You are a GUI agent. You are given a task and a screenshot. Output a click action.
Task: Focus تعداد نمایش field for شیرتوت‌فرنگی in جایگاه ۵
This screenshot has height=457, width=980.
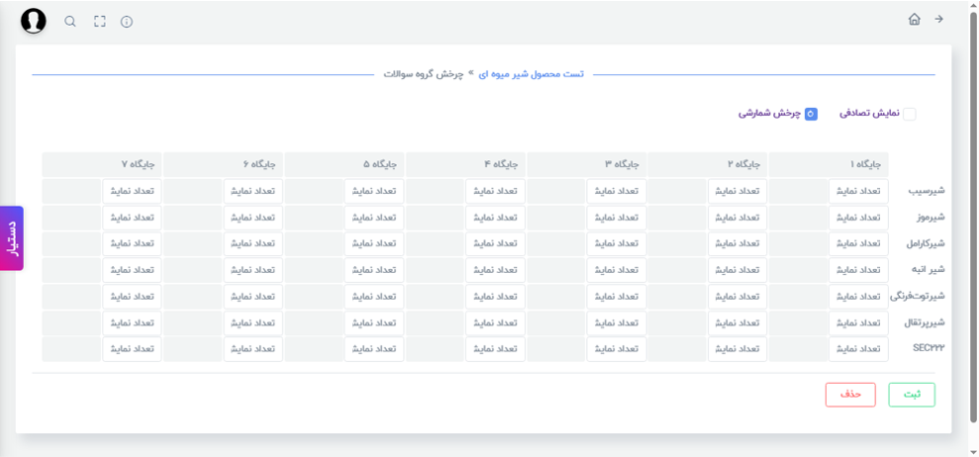(374, 297)
